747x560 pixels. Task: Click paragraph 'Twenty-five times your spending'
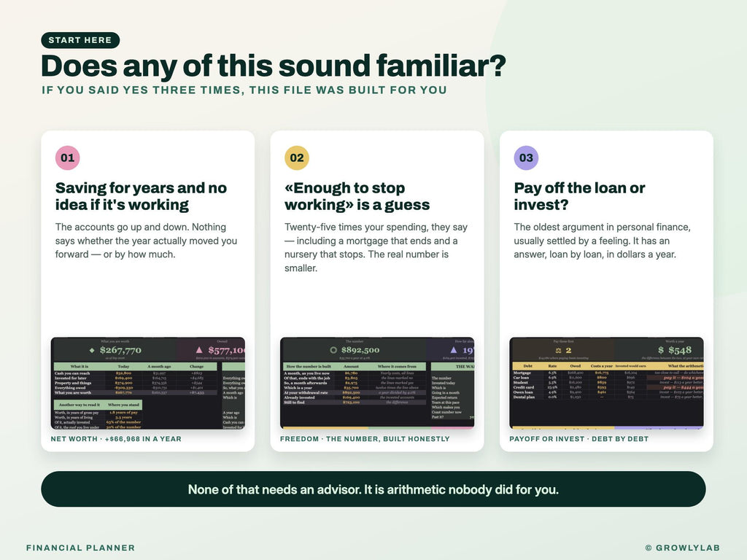(376, 248)
